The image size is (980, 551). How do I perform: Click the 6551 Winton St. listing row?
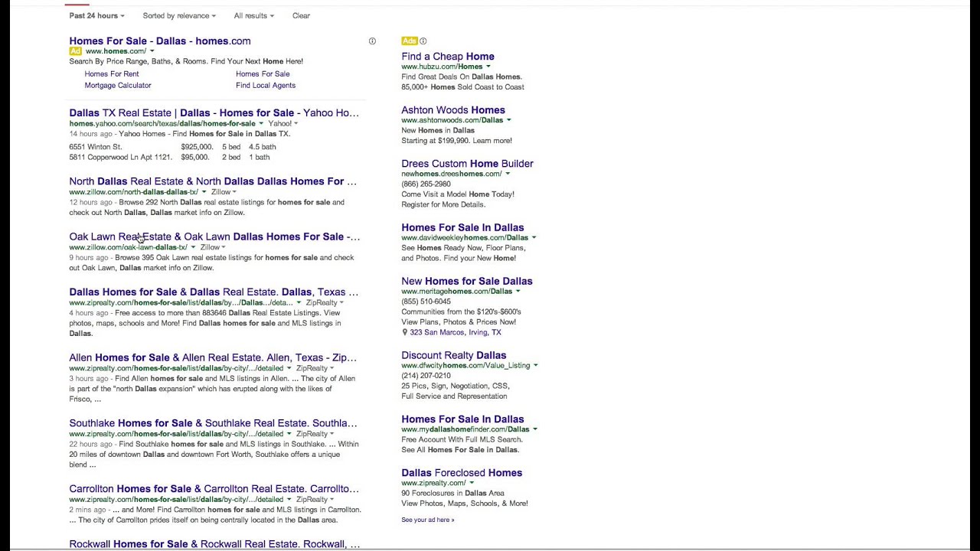coord(172,146)
